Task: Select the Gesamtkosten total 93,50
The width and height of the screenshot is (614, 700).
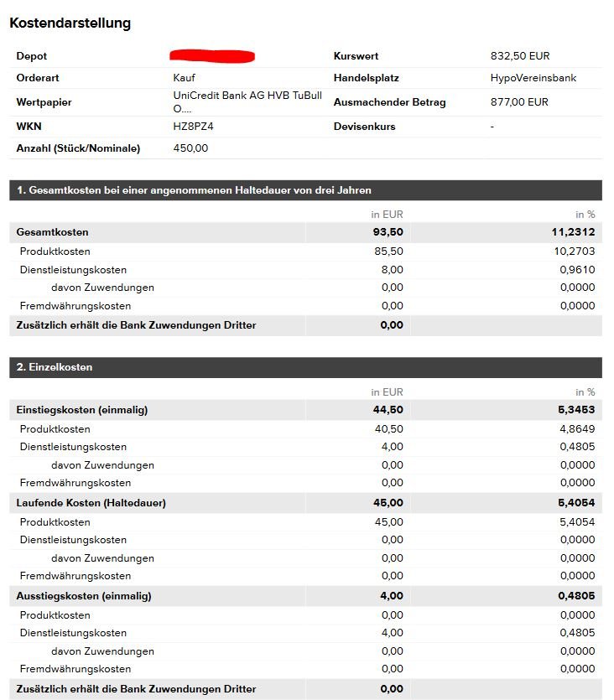Action: pyautogui.click(x=388, y=232)
